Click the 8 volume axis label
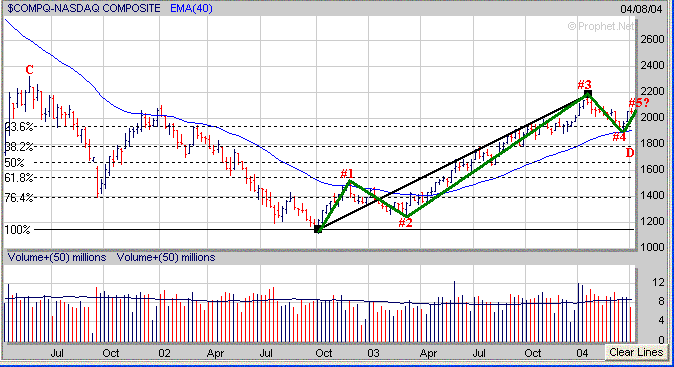Screen dimensions: 674x367 point(661,301)
